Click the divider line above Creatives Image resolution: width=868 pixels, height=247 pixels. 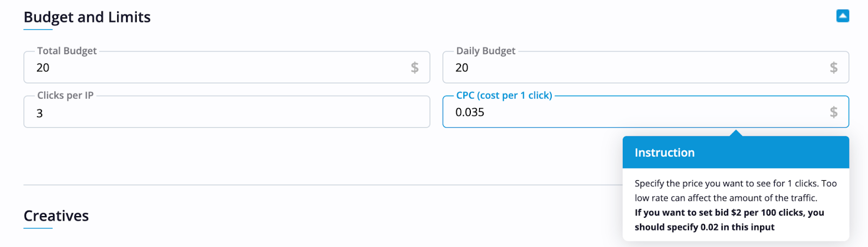(x=323, y=185)
